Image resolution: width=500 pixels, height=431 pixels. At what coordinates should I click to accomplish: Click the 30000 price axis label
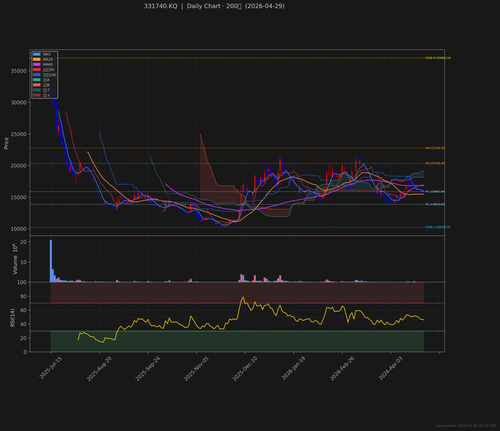click(18, 103)
